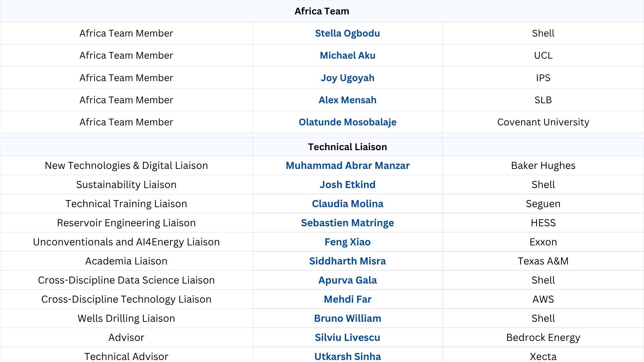Viewport: 644px width, 362px height.
Task: Click the Baker Hughes company cell
Action: tap(543, 166)
